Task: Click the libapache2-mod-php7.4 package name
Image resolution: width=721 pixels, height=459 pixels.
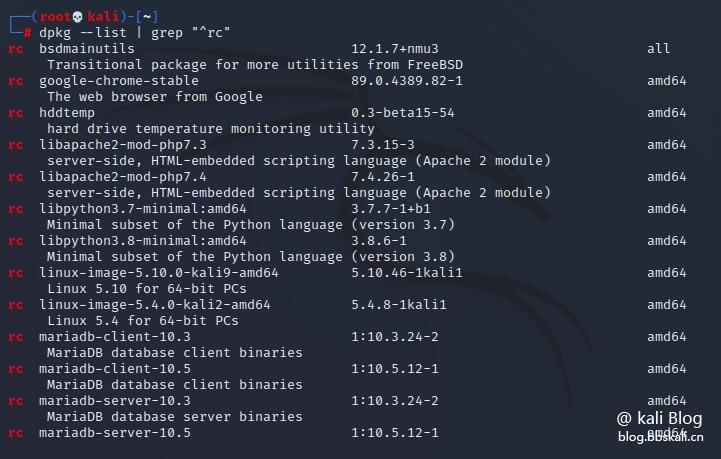Action: click(123, 177)
